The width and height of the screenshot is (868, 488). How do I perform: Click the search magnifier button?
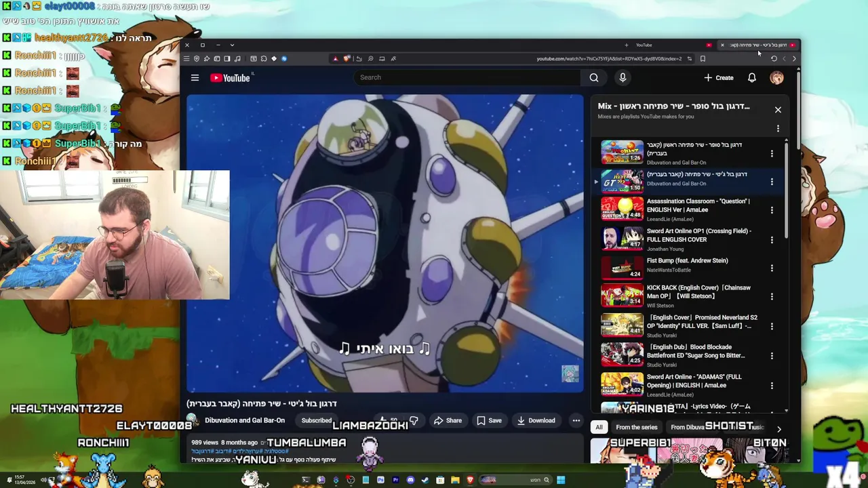tap(593, 77)
